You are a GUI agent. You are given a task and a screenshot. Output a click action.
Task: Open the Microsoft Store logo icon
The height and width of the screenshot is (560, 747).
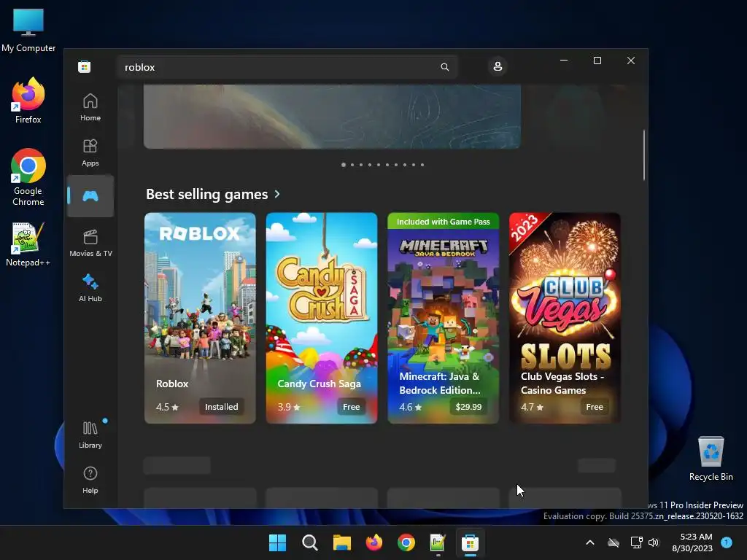(85, 66)
